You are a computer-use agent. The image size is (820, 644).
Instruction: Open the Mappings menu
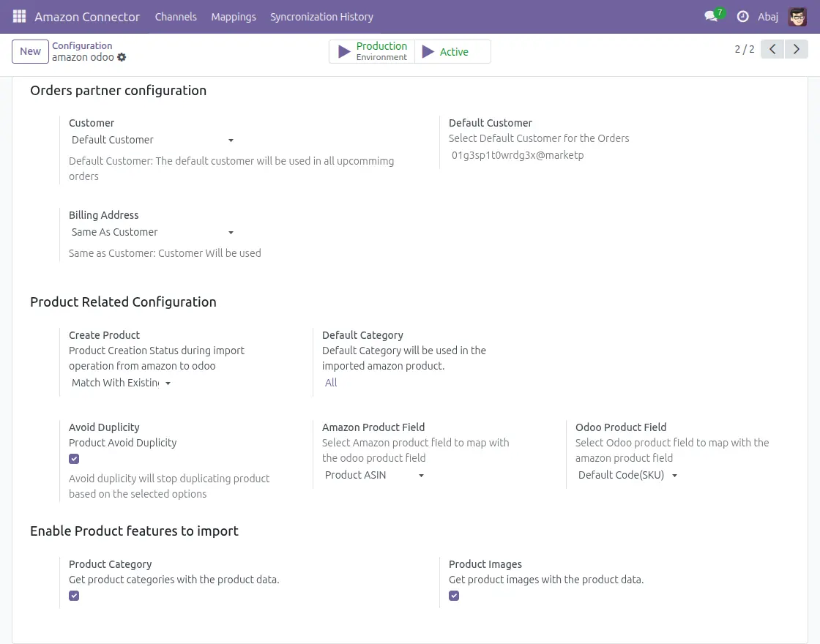click(x=233, y=16)
